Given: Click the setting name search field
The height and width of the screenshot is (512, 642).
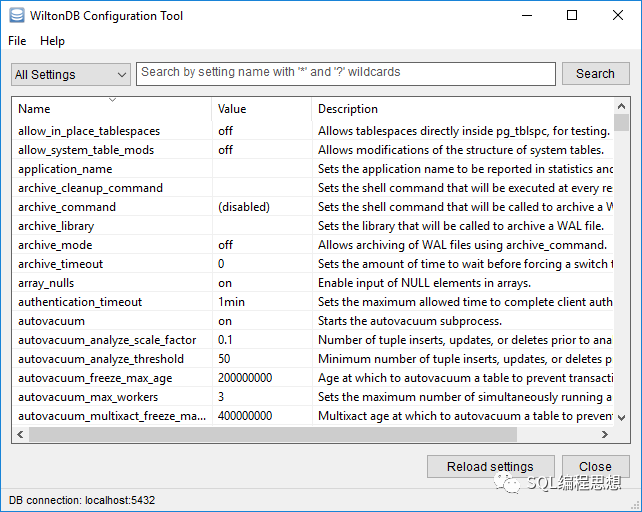Looking at the screenshot, I should (345, 73).
